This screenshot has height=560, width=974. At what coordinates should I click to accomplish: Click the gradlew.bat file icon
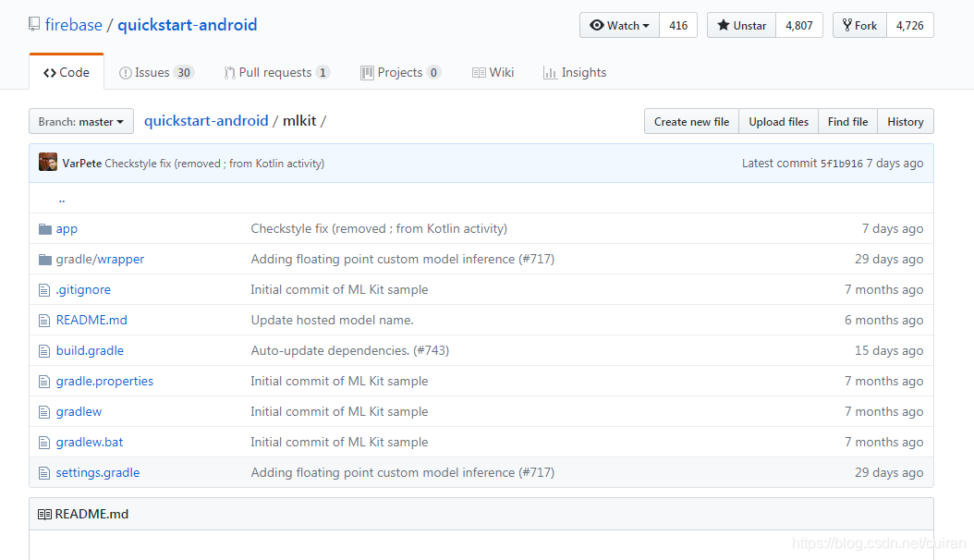click(44, 442)
